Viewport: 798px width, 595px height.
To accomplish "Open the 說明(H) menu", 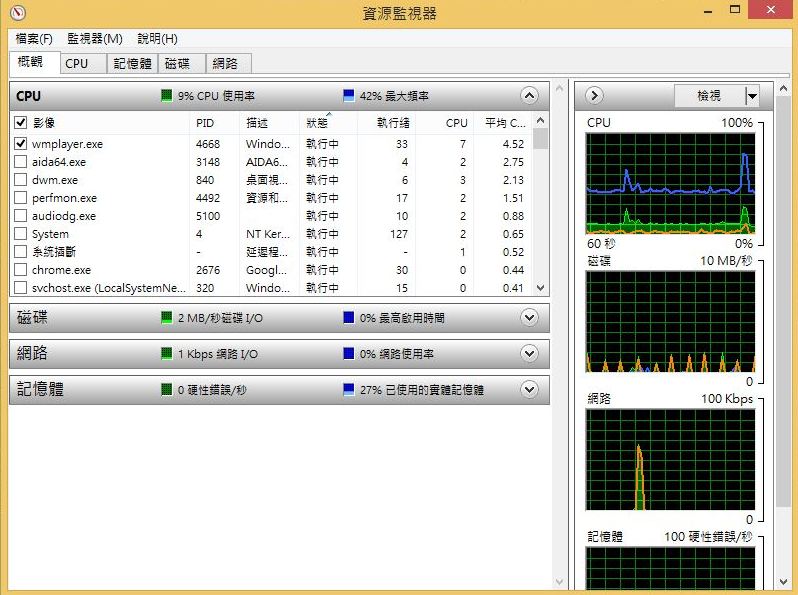I will (x=157, y=39).
